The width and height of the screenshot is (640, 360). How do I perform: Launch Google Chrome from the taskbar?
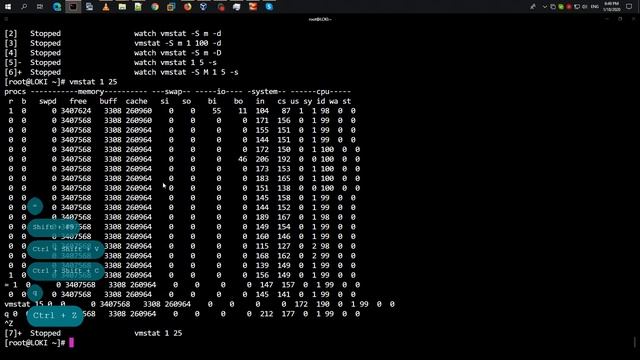point(155,7)
